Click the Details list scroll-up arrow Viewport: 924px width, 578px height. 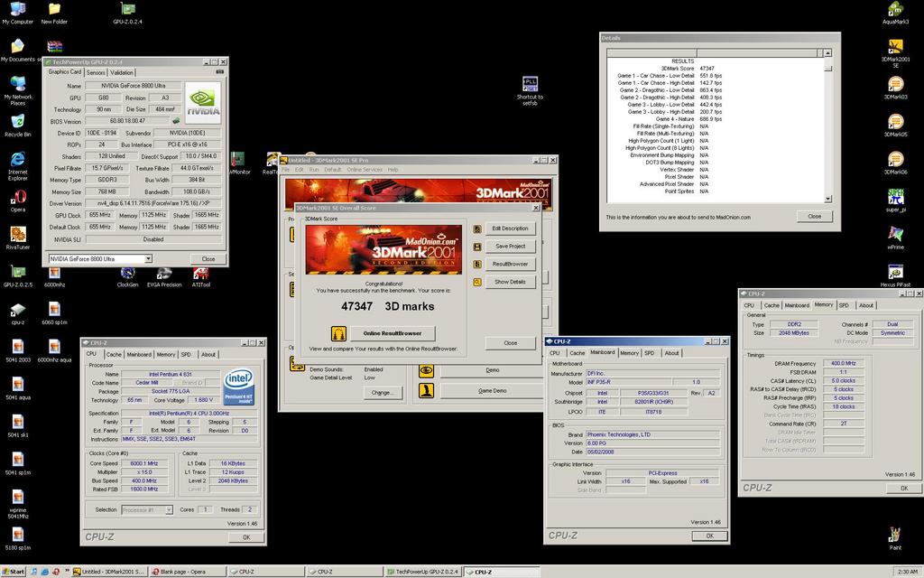tap(828, 53)
